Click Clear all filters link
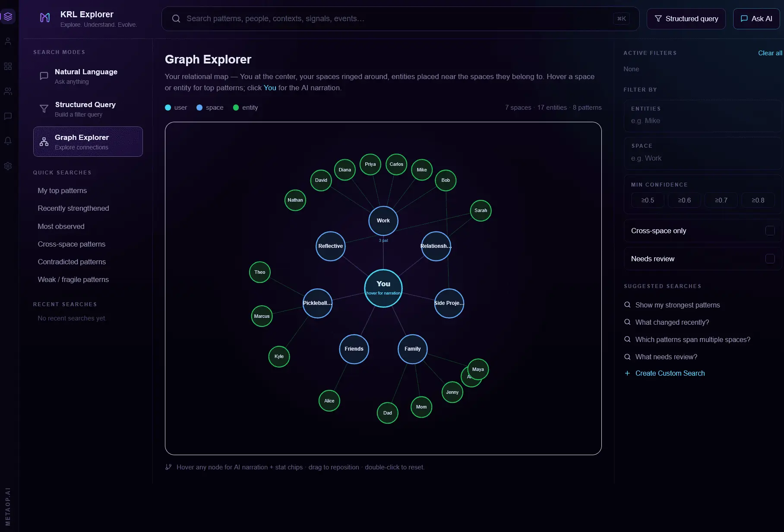The image size is (784, 532). 770,53
